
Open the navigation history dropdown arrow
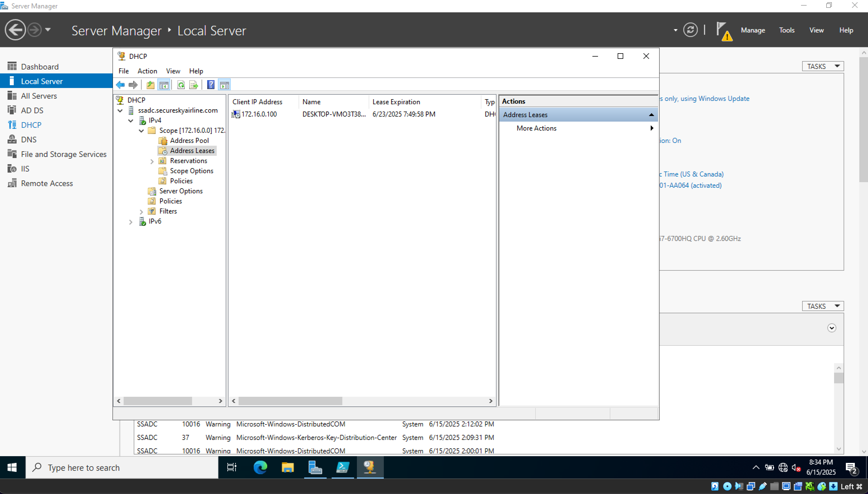48,30
